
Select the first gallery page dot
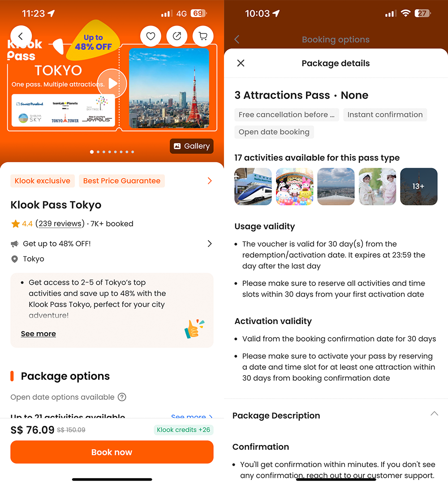point(92,152)
